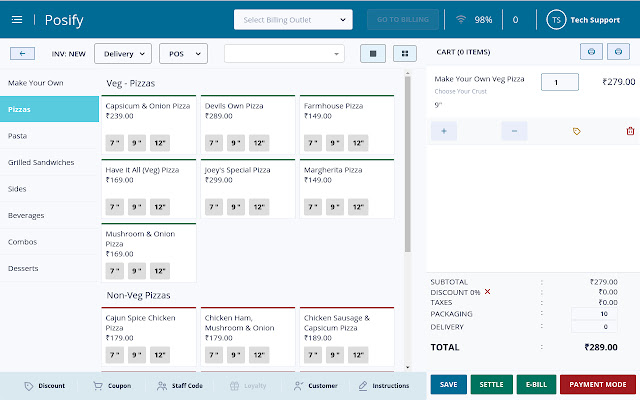Click the first print icon in cart header
The width and height of the screenshot is (640, 400).
(591, 52)
